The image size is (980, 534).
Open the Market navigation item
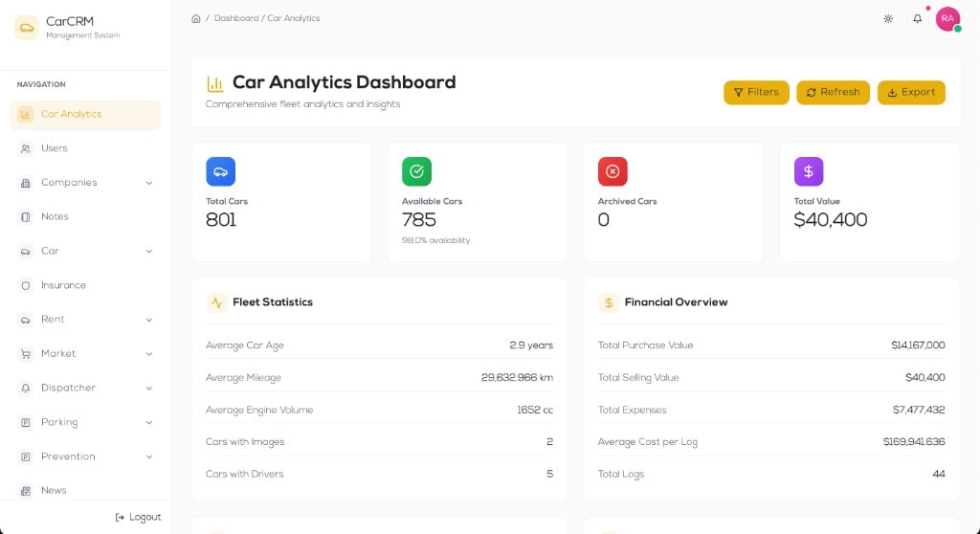click(85, 354)
